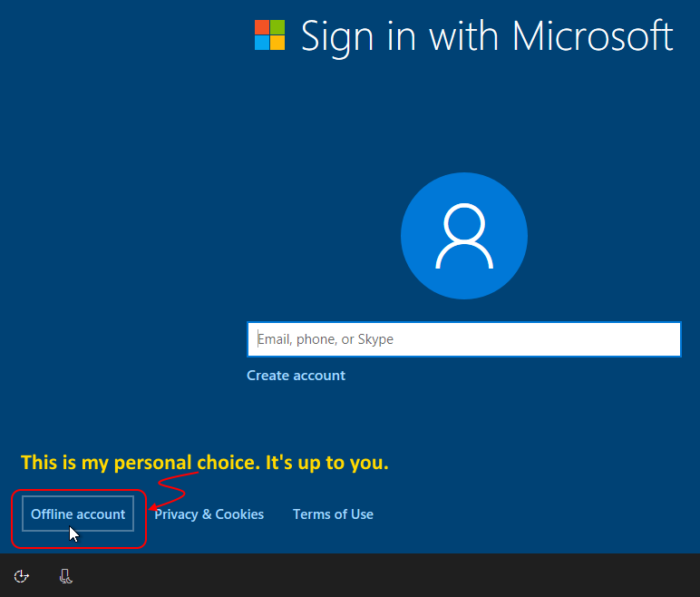Click the blue square of Microsoft logo
700x597 pixels.
coord(262,42)
